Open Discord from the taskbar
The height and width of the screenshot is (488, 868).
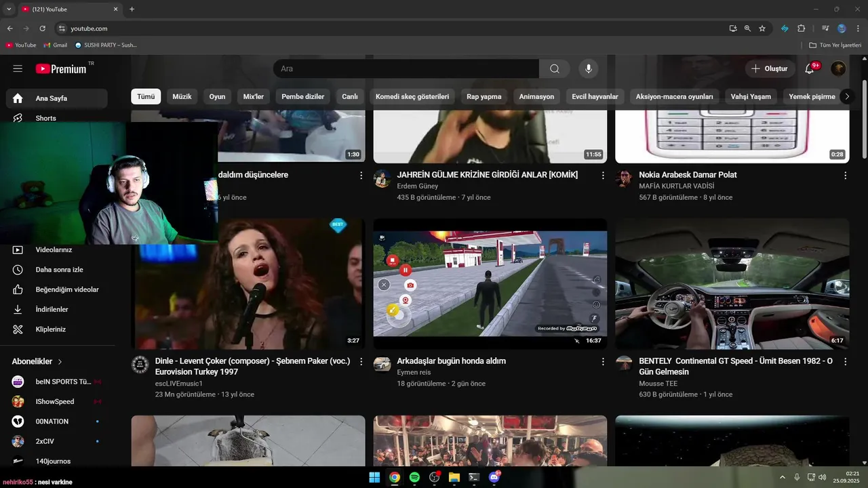pyautogui.click(x=494, y=477)
